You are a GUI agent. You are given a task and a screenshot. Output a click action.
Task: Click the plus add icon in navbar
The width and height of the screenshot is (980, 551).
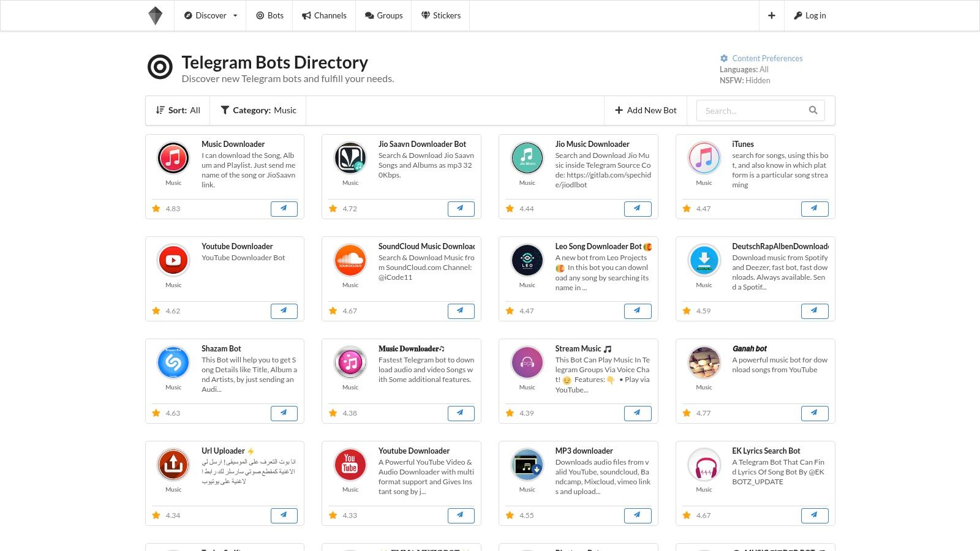point(772,15)
